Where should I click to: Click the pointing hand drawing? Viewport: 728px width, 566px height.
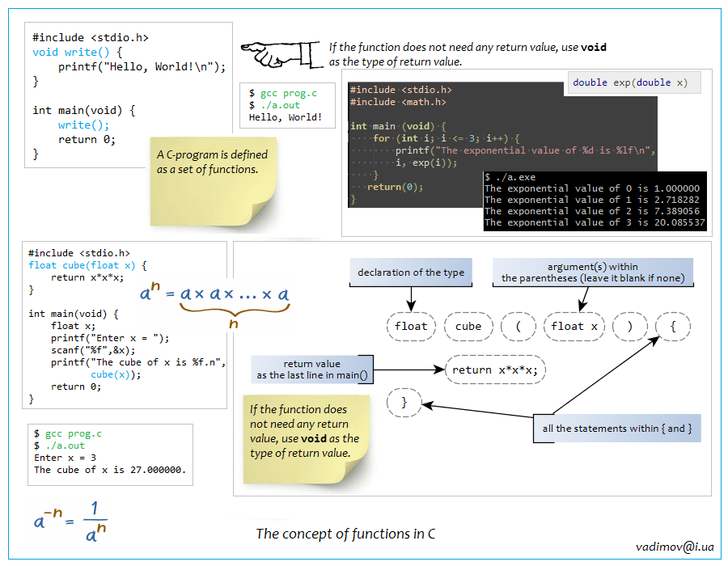tap(281, 54)
